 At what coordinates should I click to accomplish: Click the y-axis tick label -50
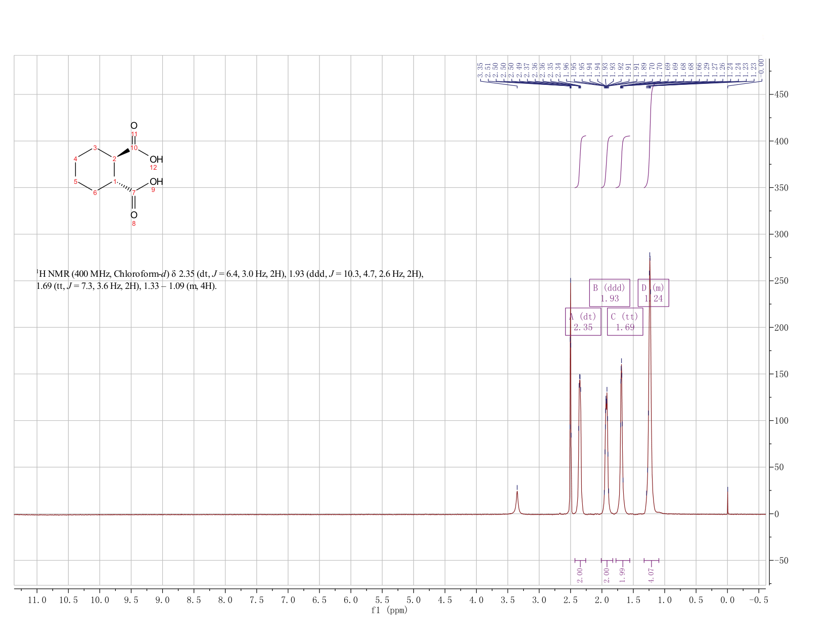pyautogui.click(x=781, y=560)
